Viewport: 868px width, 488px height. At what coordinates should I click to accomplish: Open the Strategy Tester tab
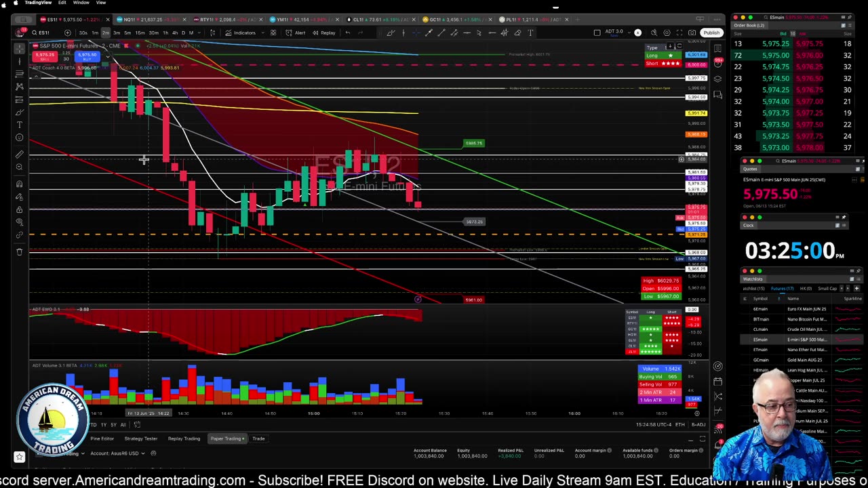[140, 439]
